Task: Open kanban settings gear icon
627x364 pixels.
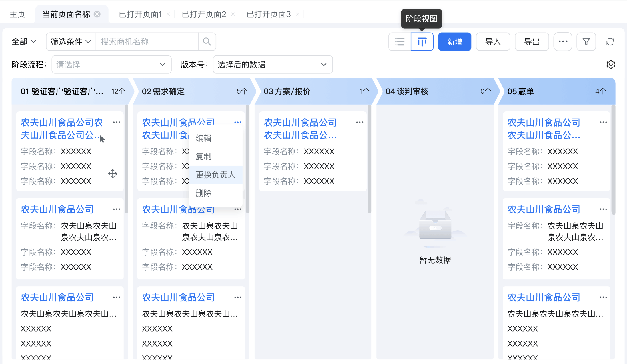Action: click(x=611, y=64)
